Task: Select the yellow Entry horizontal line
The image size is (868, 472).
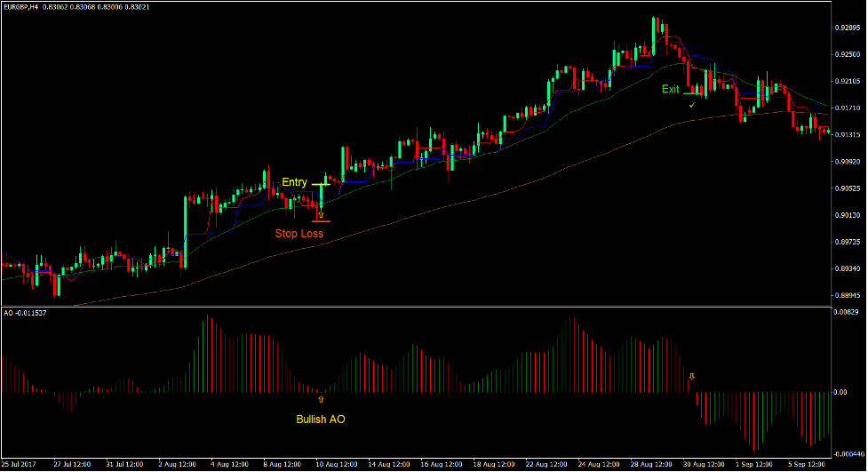Action: click(x=321, y=184)
